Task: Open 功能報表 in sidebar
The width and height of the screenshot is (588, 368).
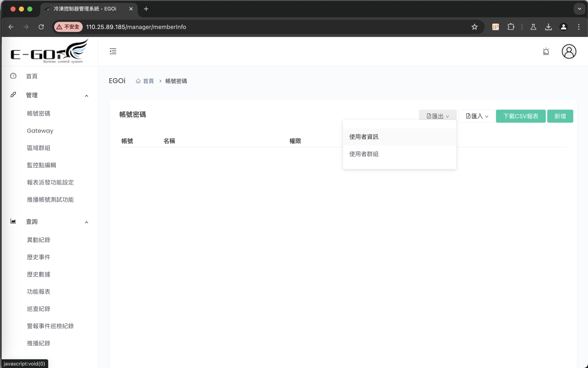Action: tap(39, 292)
